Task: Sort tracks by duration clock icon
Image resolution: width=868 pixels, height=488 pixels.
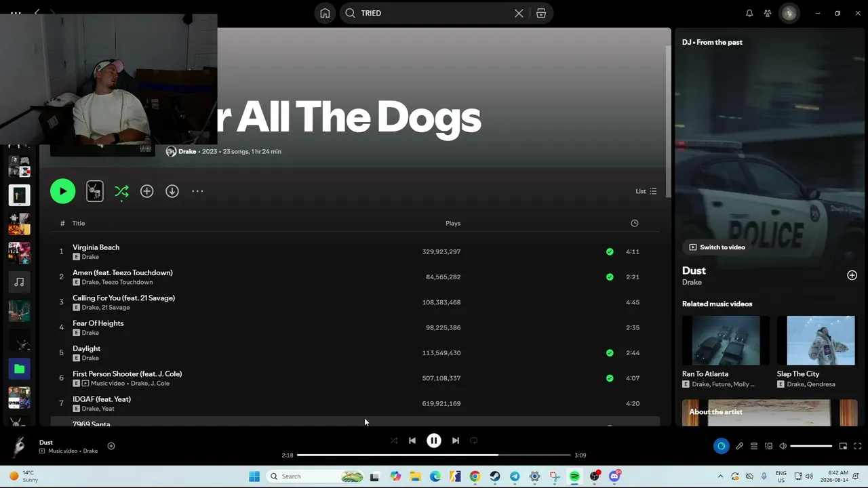Action: [635, 223]
